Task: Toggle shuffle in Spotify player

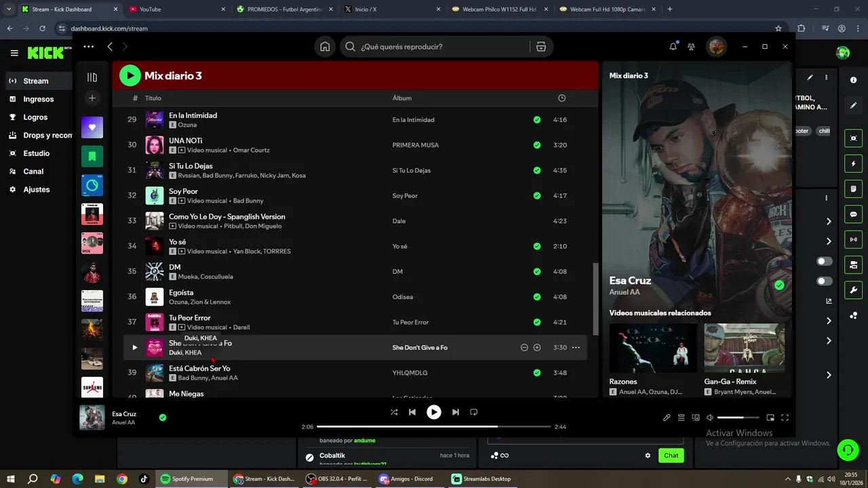Action: coord(394,412)
